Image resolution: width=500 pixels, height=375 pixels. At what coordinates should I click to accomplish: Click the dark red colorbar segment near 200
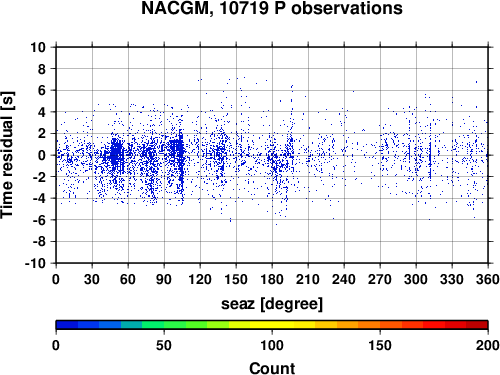pyautogui.click(x=477, y=325)
